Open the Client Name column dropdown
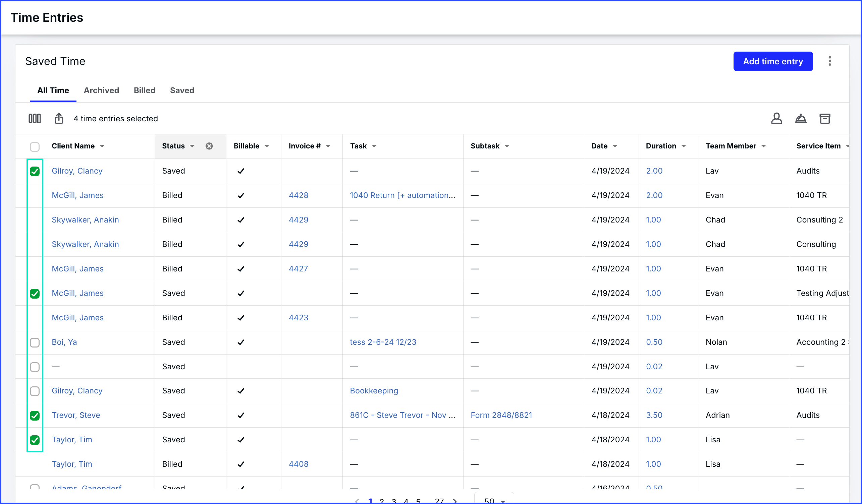Viewport: 862px width, 504px height. click(102, 146)
